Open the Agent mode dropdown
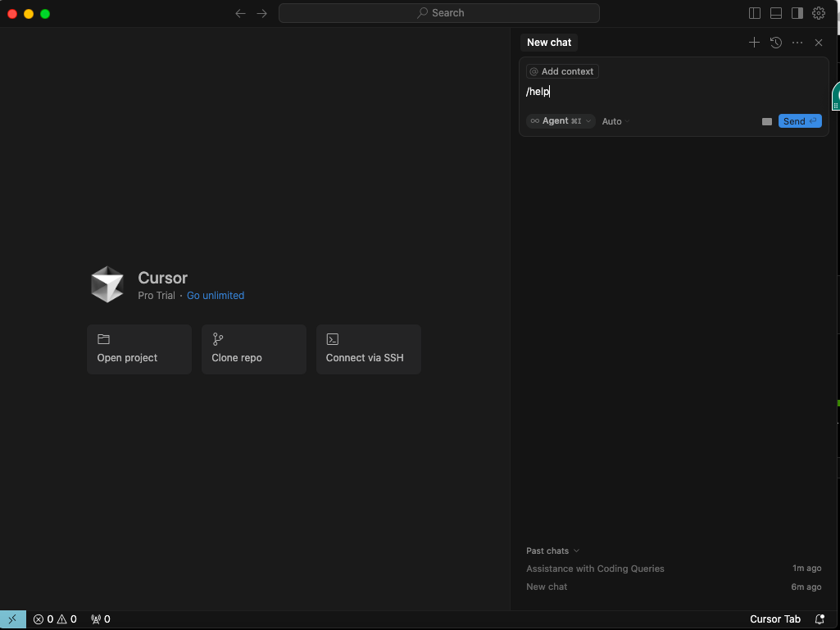 click(561, 121)
